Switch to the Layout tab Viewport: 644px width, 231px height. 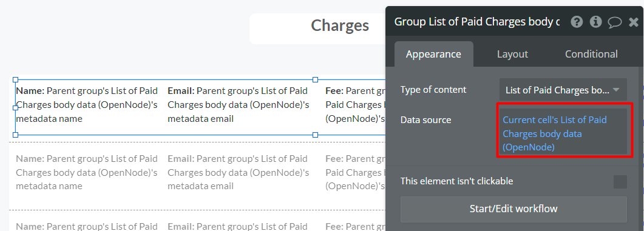tap(512, 54)
